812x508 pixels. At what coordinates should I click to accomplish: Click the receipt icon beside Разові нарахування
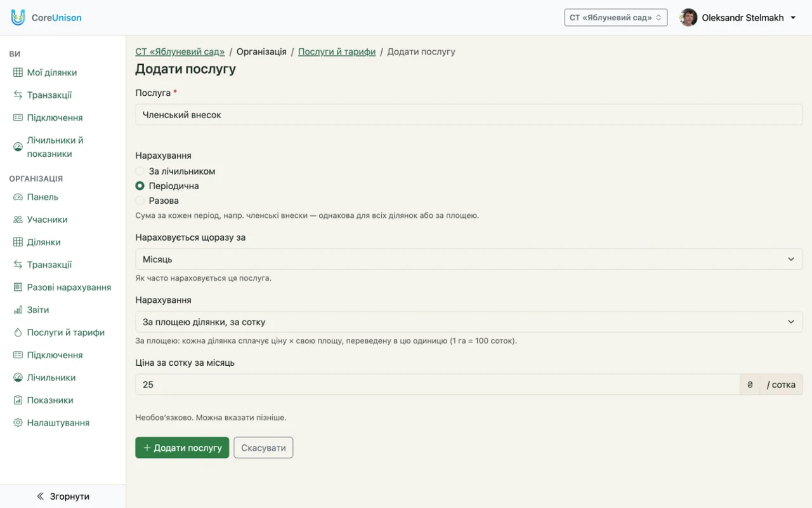pyautogui.click(x=18, y=288)
